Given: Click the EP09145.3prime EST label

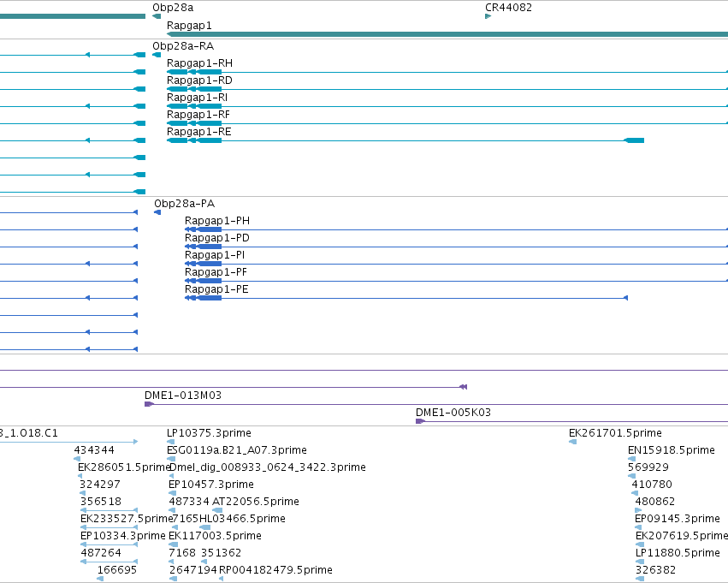Looking at the screenshot, I should (x=678, y=519).
